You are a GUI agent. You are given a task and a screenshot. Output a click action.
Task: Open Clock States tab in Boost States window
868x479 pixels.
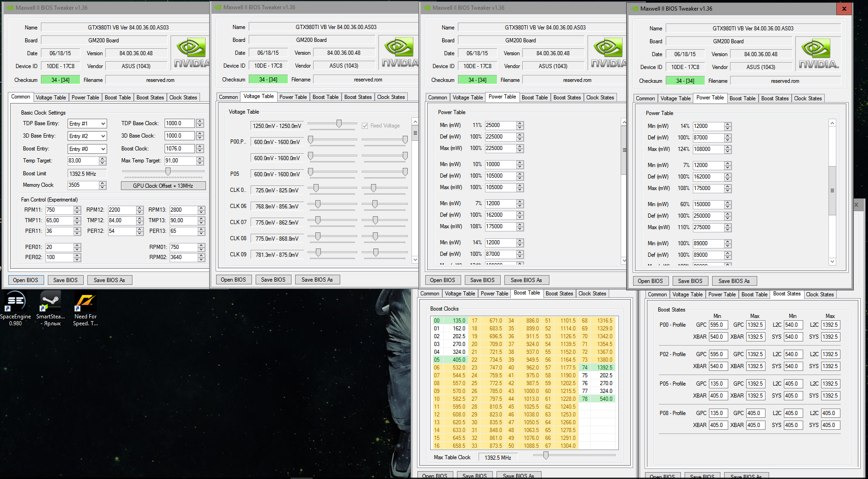click(x=820, y=294)
